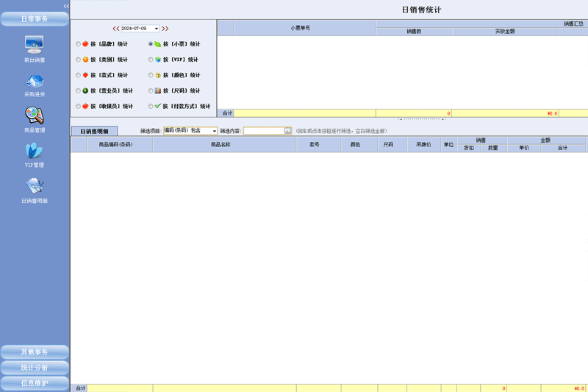Choose 按[营业员]统计 radio option
Viewport: 588px width, 392px height.
click(79, 91)
